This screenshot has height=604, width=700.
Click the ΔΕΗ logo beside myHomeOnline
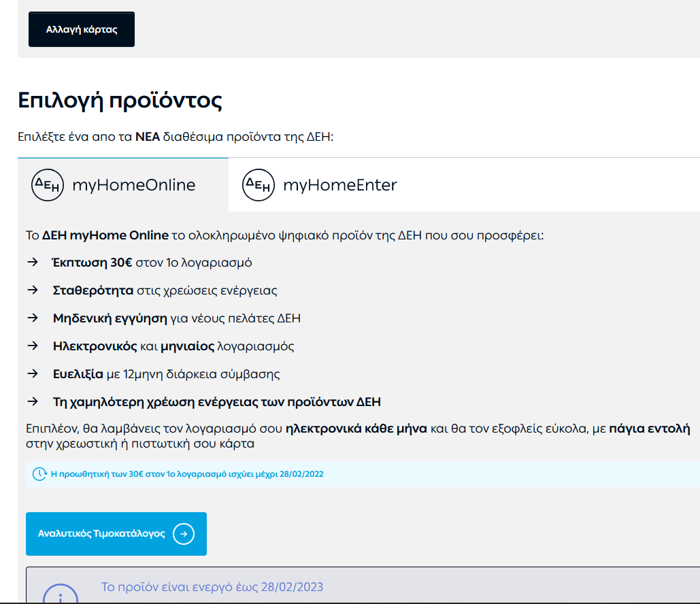(48, 185)
